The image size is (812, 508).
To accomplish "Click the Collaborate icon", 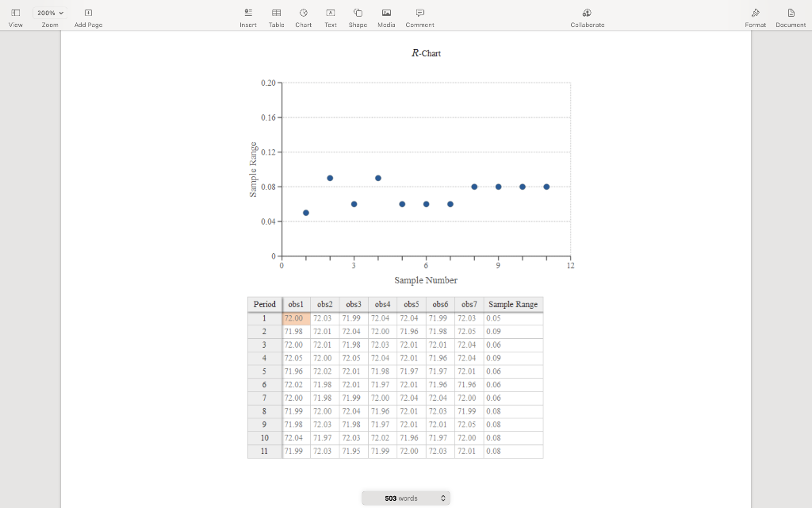I will pos(587,13).
